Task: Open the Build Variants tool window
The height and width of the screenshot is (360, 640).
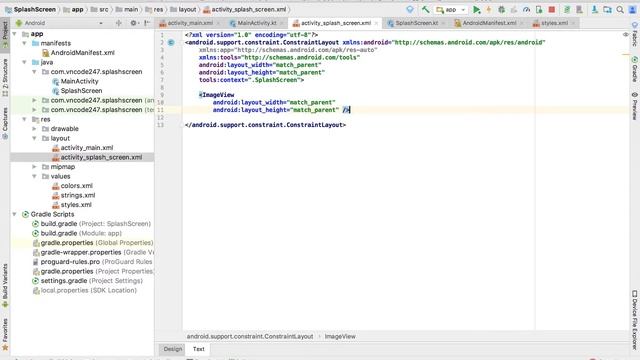Action: coord(5,285)
